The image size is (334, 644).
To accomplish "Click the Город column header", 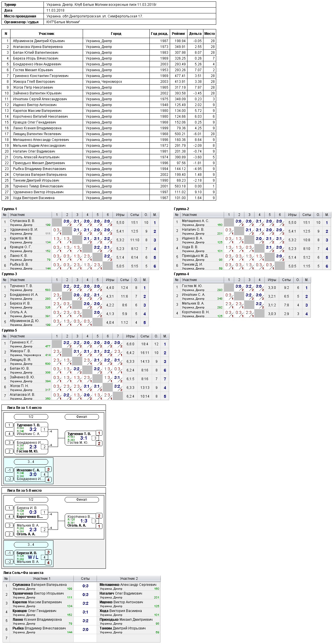I will 116,34.
